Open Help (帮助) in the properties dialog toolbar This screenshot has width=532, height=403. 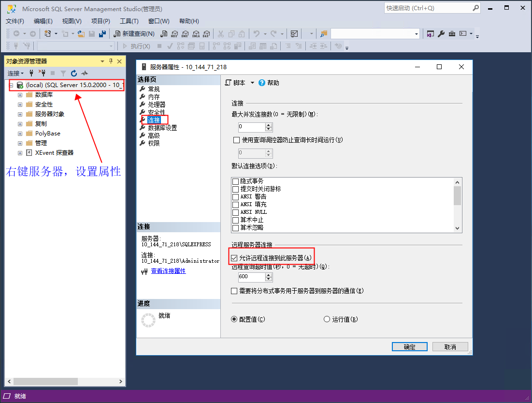click(269, 83)
